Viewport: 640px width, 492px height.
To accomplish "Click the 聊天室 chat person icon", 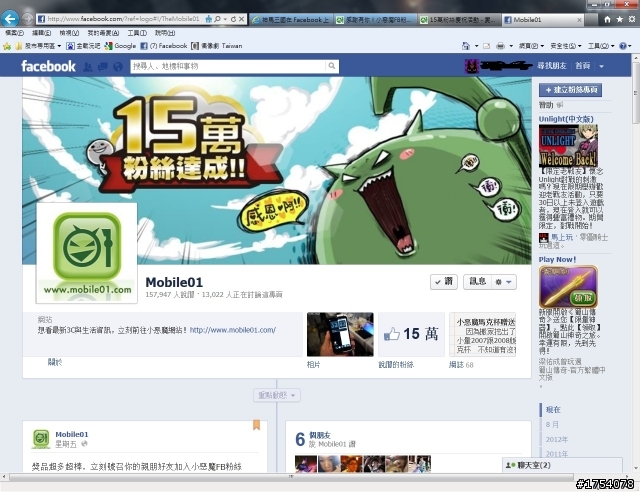I will (510, 465).
